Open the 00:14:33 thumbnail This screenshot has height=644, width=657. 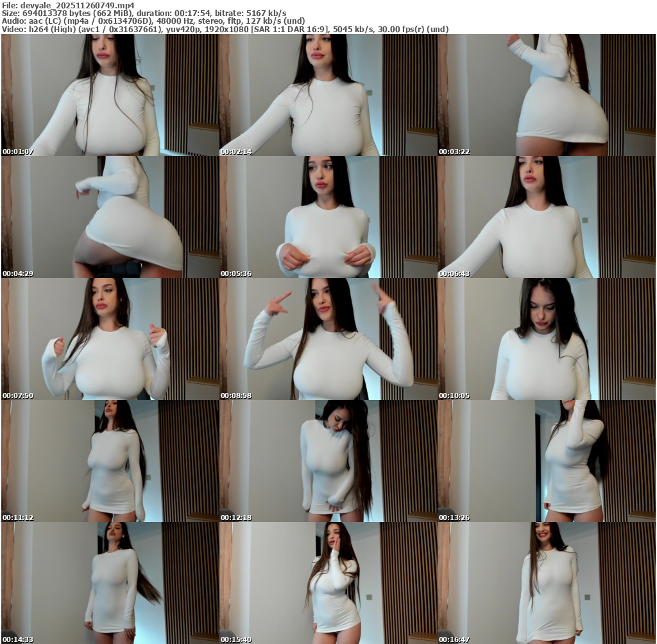coord(110,583)
